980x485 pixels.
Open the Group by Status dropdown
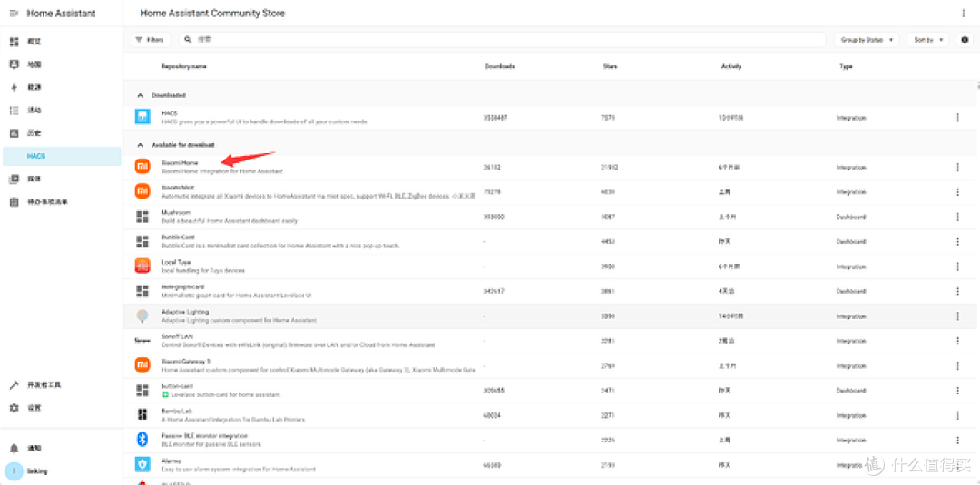point(867,40)
